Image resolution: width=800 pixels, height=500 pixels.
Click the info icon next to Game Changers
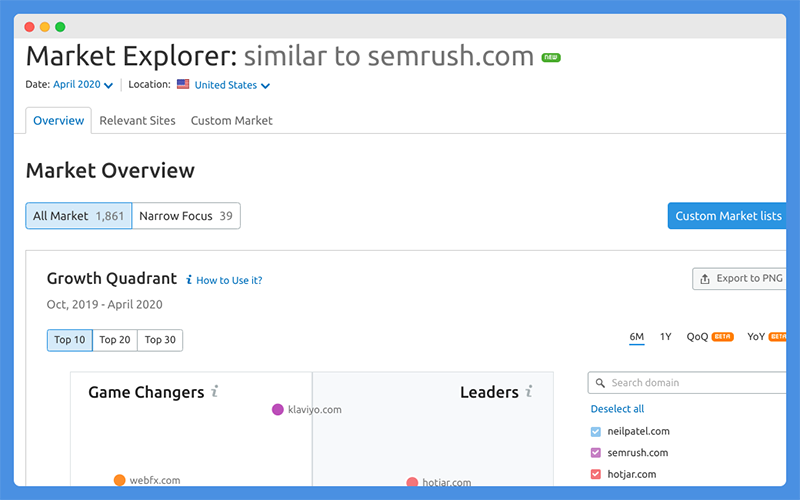click(215, 391)
